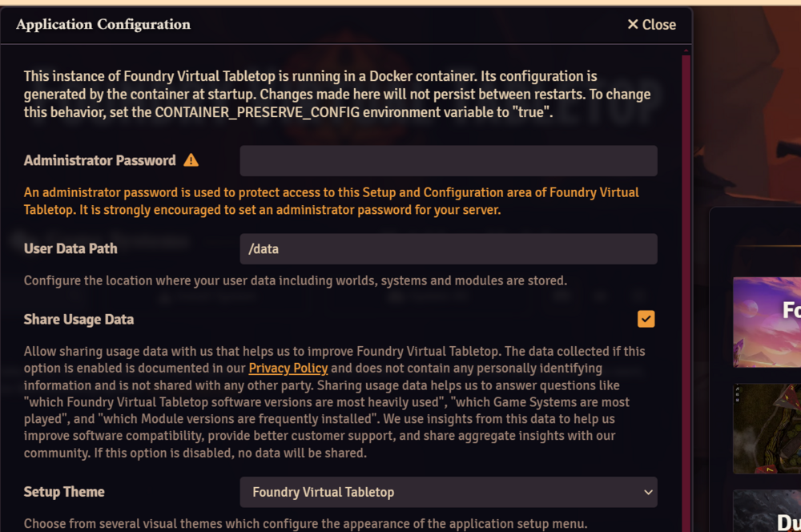The height and width of the screenshot is (532, 801).
Task: Click the Administrator Password label text
Action: pyautogui.click(x=99, y=160)
